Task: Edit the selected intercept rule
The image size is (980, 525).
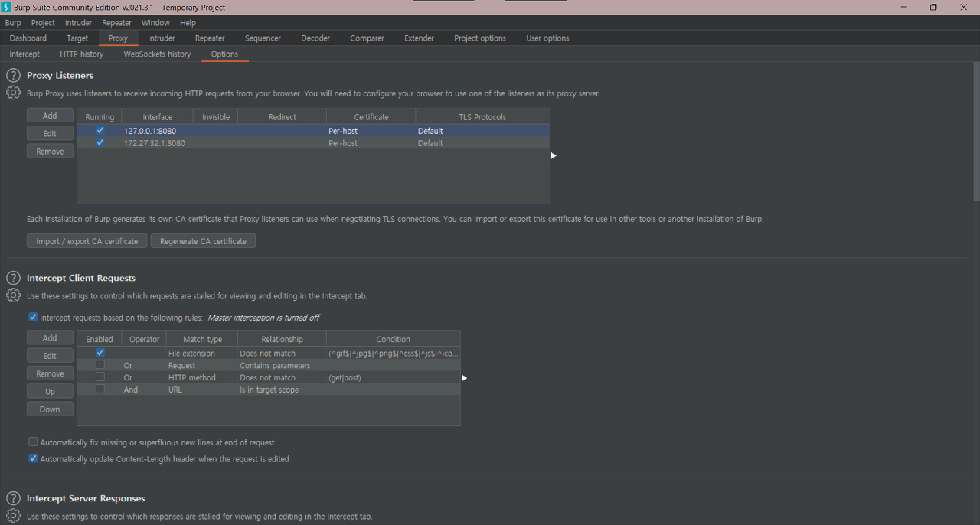Action: (50, 356)
